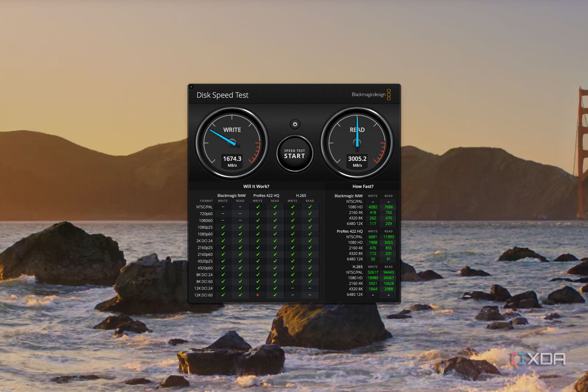Click the 'Disk Speed Test' title
This screenshot has height=392, width=588.
(x=222, y=95)
